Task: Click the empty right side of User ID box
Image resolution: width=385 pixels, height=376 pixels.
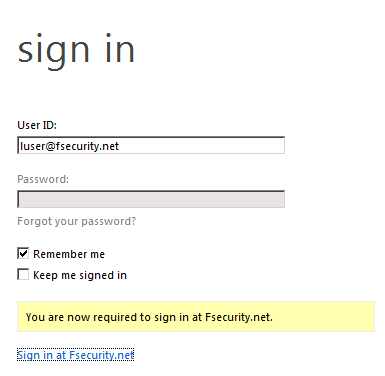Action: click(202, 146)
